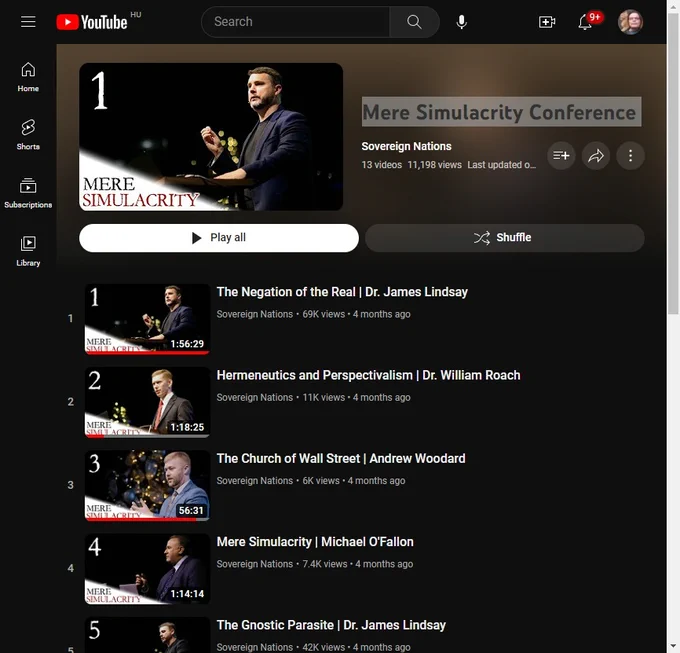Click thumbnail with 1:14:14 duration
Screen dimensions: 680x653
[x=147, y=568]
